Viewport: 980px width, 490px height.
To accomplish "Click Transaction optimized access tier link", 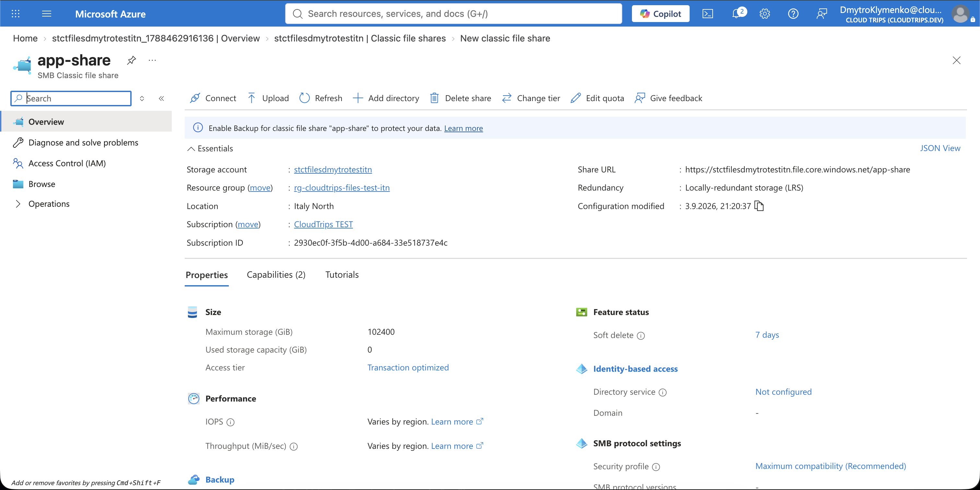I will click(408, 367).
